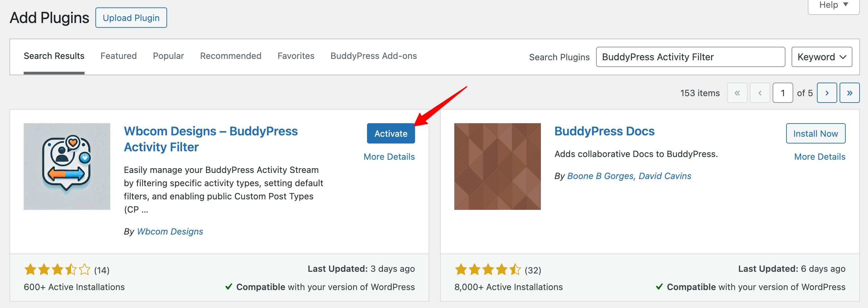Open the Keyword search type dropdown

pos(821,57)
